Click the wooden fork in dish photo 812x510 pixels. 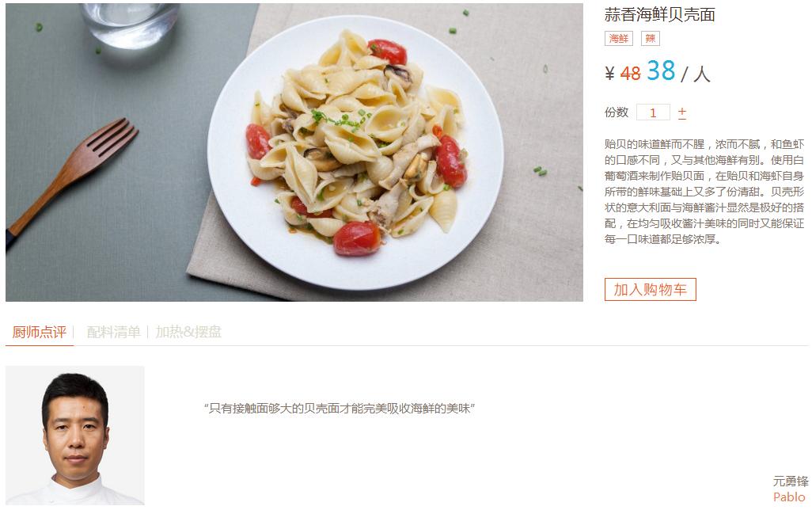coord(72,181)
